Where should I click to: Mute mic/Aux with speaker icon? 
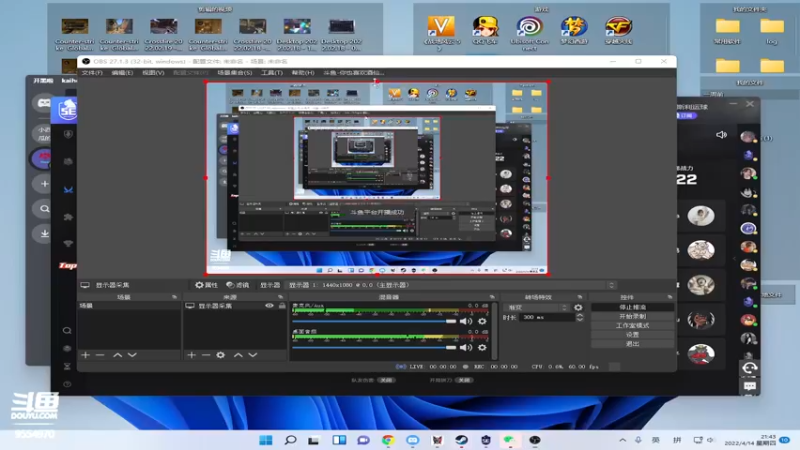point(465,321)
